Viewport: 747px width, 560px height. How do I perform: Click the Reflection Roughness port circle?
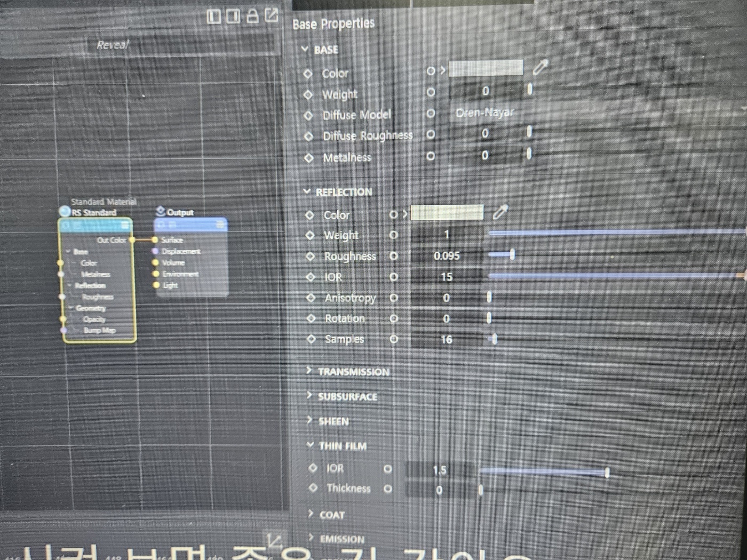point(394,256)
